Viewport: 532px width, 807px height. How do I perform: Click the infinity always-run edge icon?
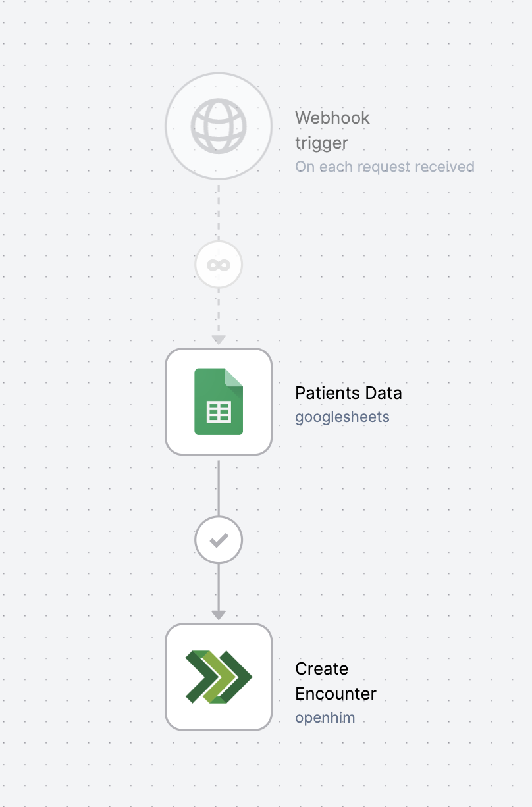(x=219, y=265)
